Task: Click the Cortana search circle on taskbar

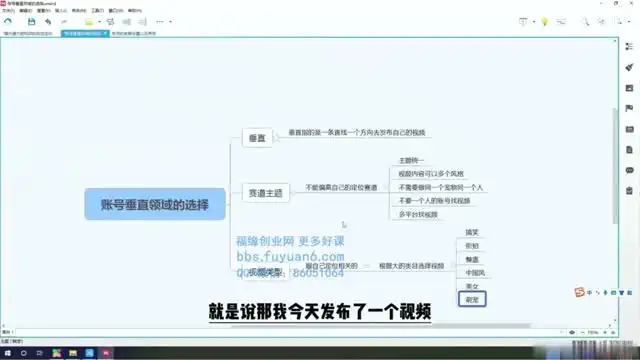Action: pos(24,353)
